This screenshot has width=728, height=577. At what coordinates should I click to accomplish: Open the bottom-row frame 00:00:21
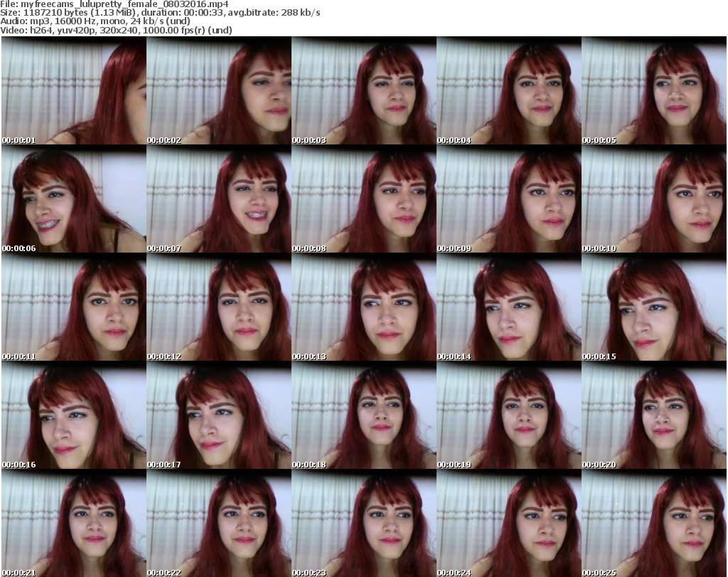(73, 524)
